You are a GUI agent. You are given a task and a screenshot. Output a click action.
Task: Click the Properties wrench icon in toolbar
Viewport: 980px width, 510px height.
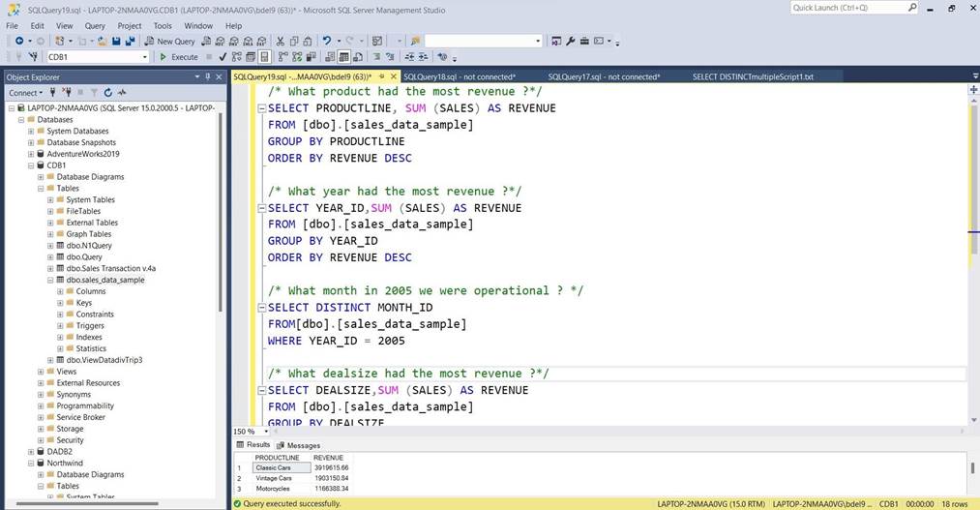[571, 41]
